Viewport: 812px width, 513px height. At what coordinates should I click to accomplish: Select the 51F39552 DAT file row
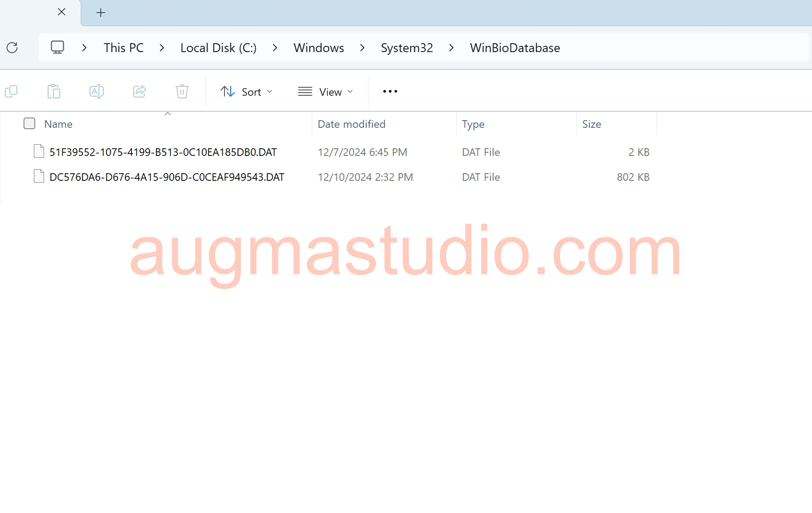click(x=163, y=152)
